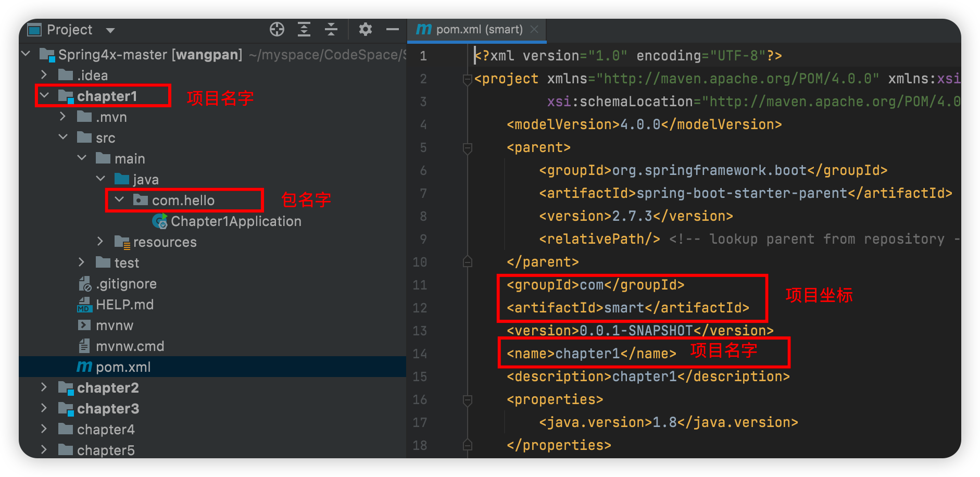The width and height of the screenshot is (980, 477).
Task: Fold the properties block at line 16
Action: pyautogui.click(x=468, y=400)
